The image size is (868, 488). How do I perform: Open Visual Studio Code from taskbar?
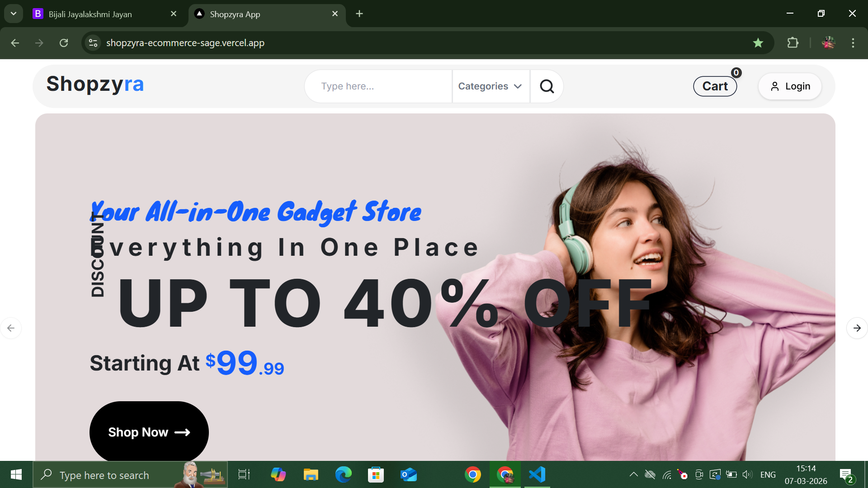[537, 474]
